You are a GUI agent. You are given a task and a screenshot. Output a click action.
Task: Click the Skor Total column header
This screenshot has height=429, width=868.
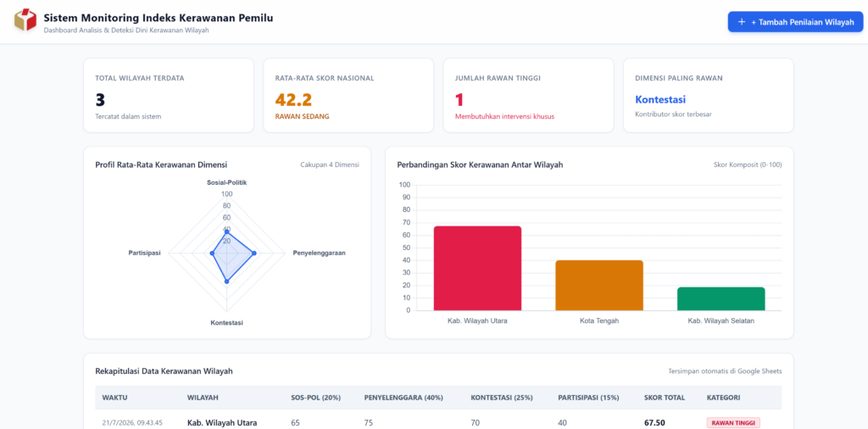(665, 398)
